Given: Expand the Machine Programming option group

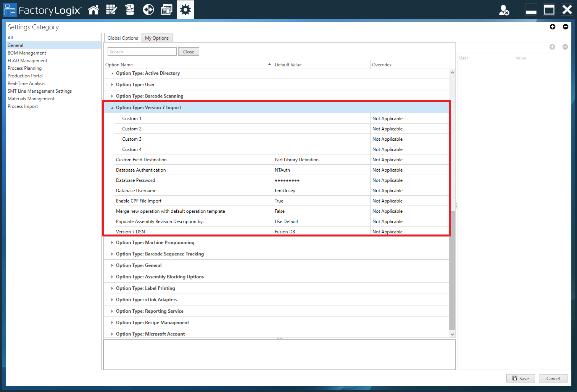Looking at the screenshot, I should (x=112, y=243).
